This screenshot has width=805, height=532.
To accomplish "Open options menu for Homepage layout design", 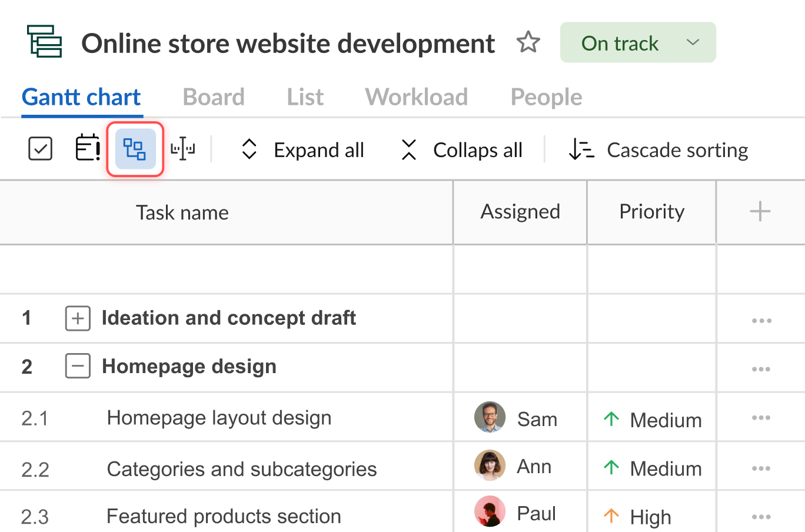I will 761,418.
